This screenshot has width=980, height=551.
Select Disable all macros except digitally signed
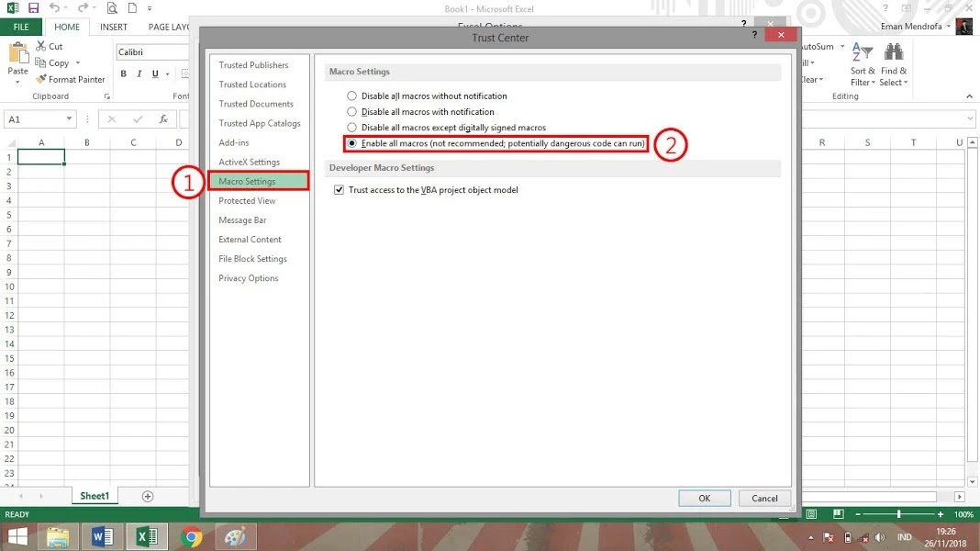click(x=351, y=127)
